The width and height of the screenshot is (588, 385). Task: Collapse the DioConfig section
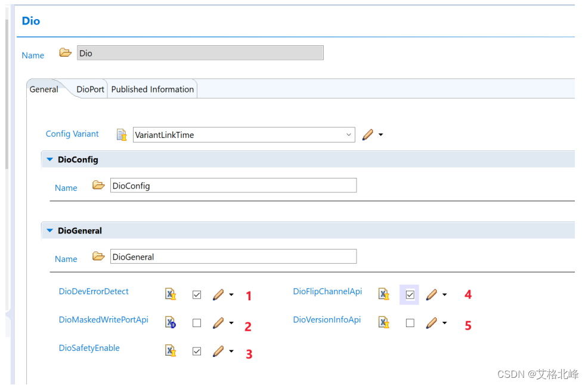49,159
